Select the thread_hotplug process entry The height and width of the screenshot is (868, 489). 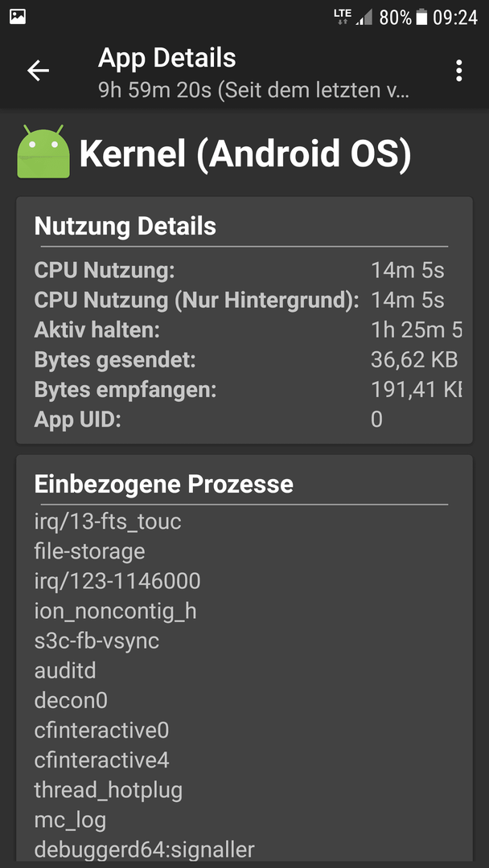109,790
